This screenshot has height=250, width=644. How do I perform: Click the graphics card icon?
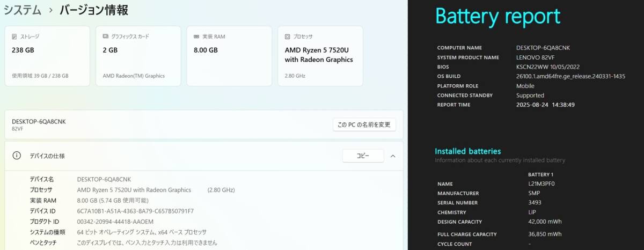coord(106,36)
